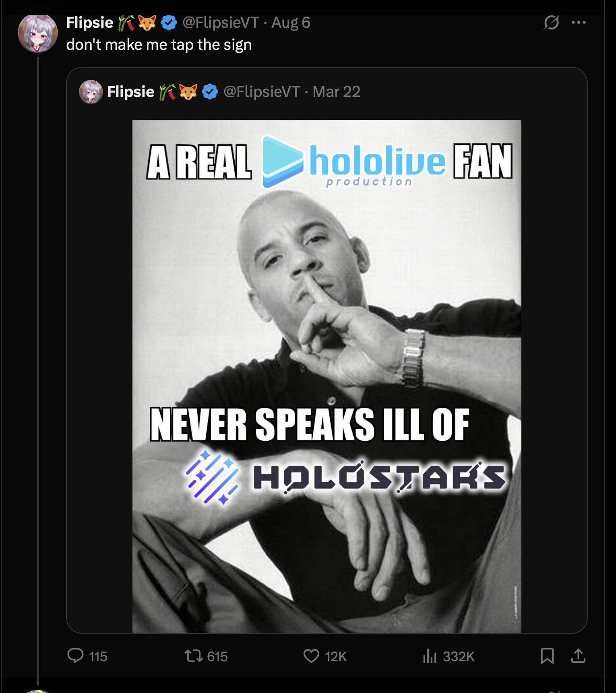Click "don't make me tap the sign" text
This screenshot has height=693, width=616.
click(x=159, y=45)
